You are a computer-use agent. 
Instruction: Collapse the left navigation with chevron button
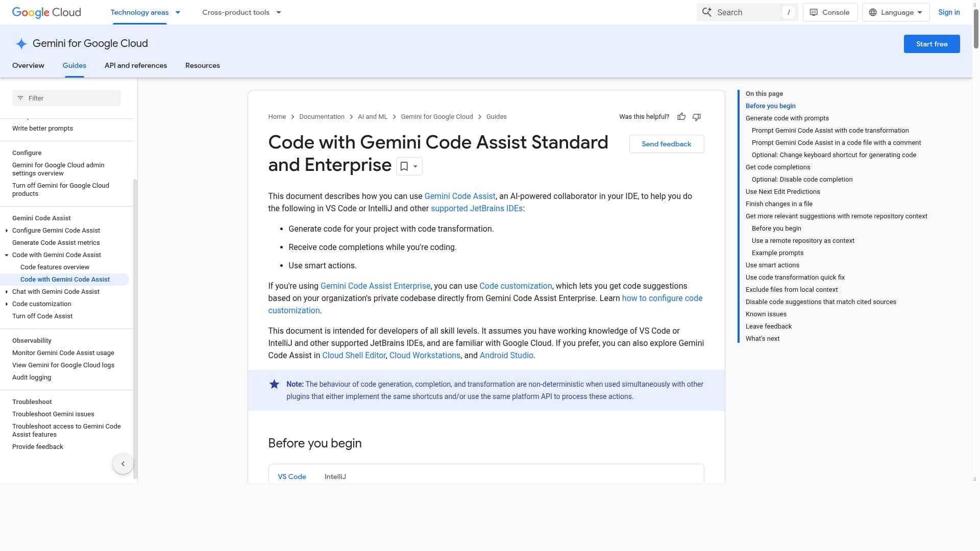pyautogui.click(x=123, y=464)
